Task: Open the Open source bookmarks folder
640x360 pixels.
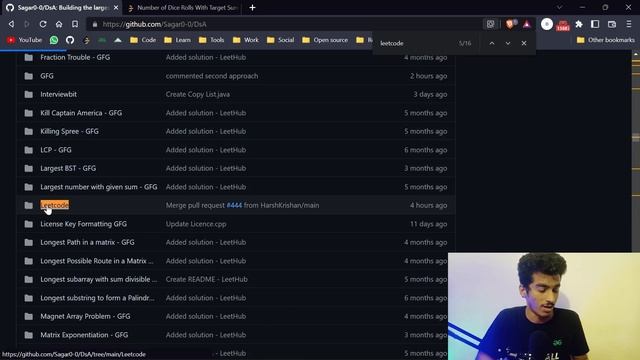Action: click(x=325, y=40)
